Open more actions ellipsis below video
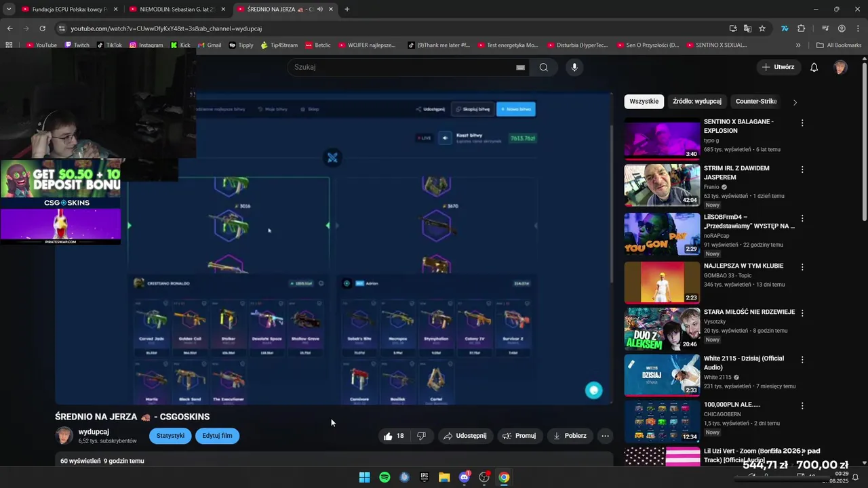 pos(605,436)
